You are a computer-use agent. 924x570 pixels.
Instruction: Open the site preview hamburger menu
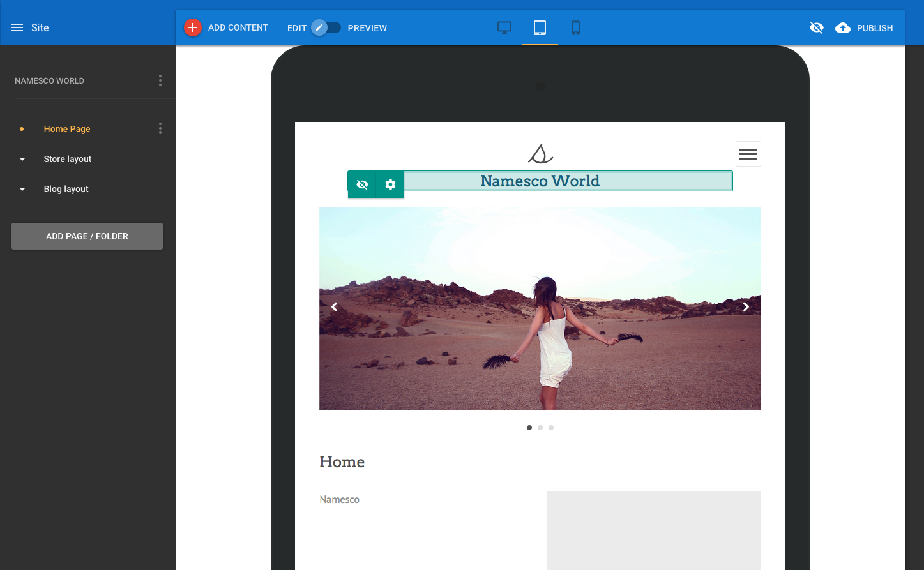tap(748, 154)
